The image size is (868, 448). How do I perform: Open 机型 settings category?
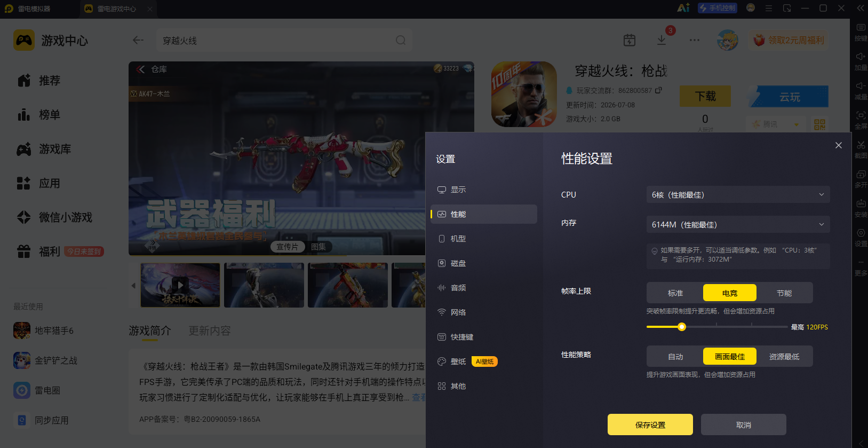484,239
